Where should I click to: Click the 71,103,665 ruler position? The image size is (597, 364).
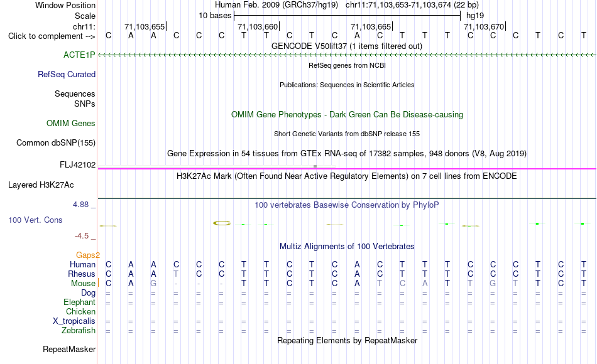coord(371,26)
